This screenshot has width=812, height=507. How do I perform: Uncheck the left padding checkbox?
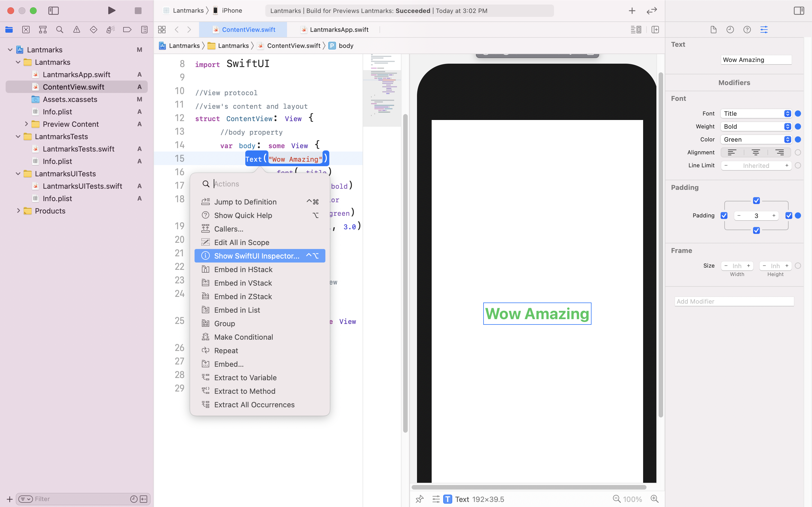[724, 215]
